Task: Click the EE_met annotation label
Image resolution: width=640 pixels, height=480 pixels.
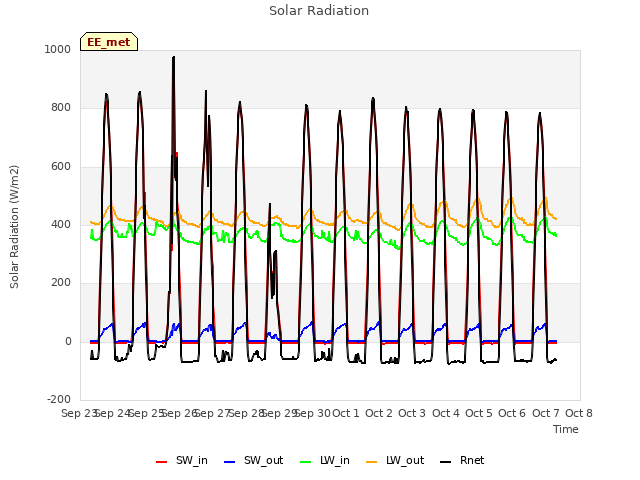Action: coord(109,42)
